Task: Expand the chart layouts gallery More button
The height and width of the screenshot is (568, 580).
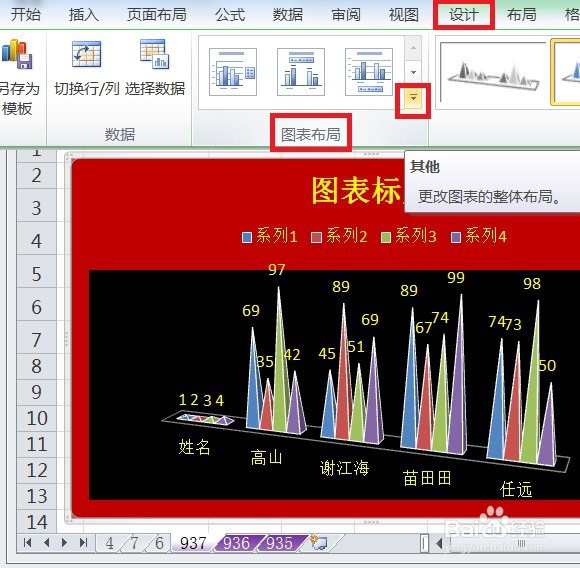Action: pos(413,99)
